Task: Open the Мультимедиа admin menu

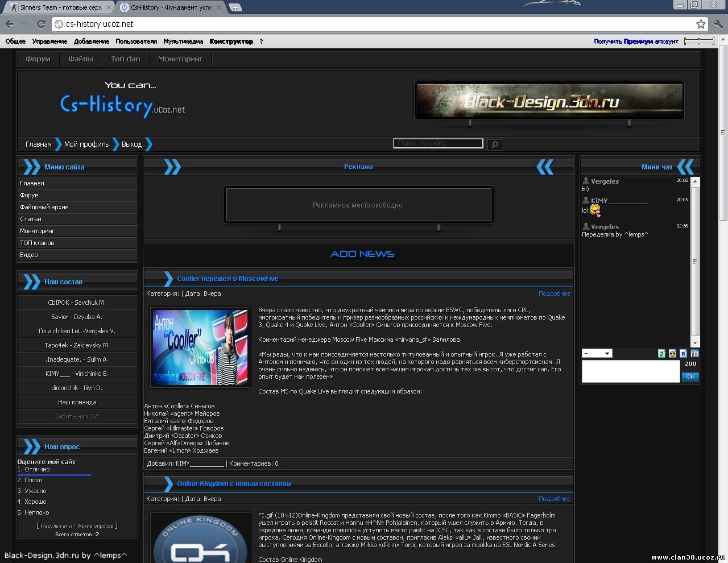Action: pyautogui.click(x=183, y=42)
